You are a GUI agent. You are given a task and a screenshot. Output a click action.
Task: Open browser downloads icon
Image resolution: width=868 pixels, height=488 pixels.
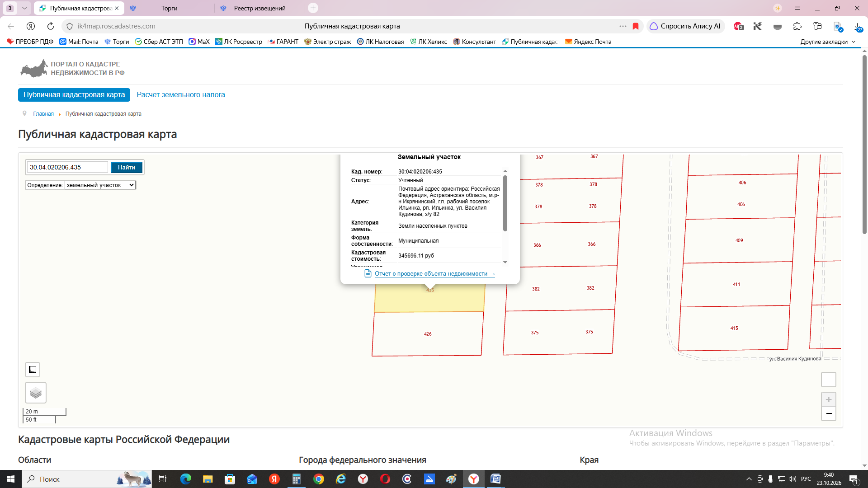[x=858, y=27]
